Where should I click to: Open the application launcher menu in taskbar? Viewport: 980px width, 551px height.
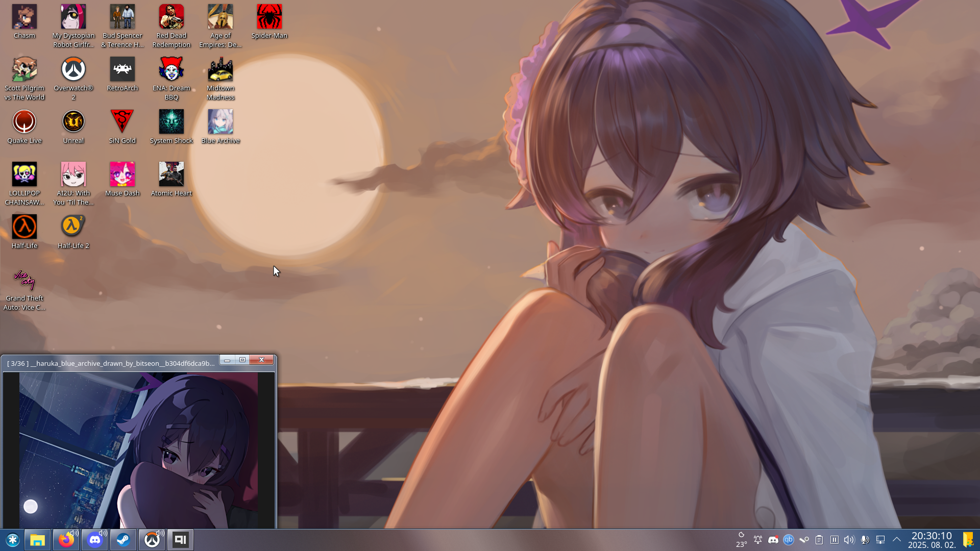[12, 540]
